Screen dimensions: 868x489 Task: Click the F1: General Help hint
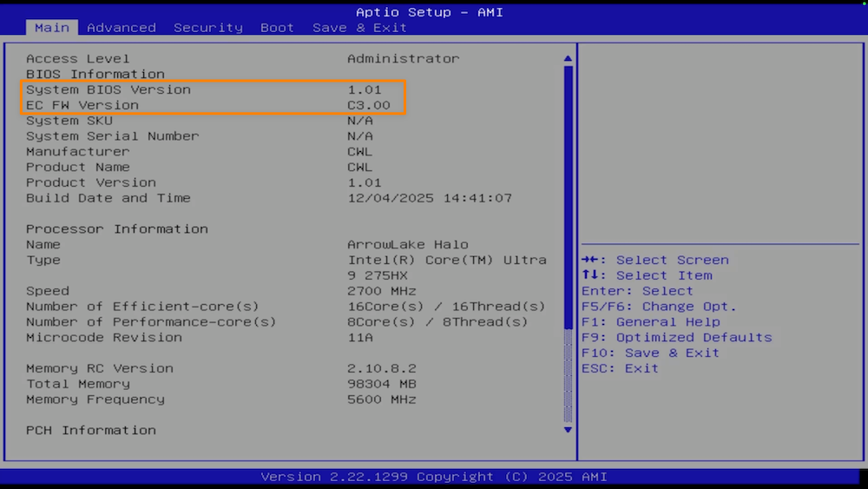[x=650, y=322]
